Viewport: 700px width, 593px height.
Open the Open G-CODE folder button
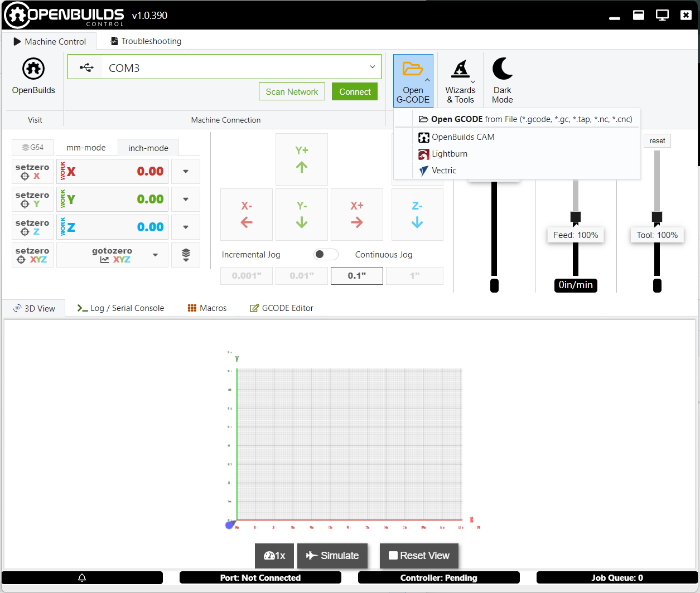413,81
